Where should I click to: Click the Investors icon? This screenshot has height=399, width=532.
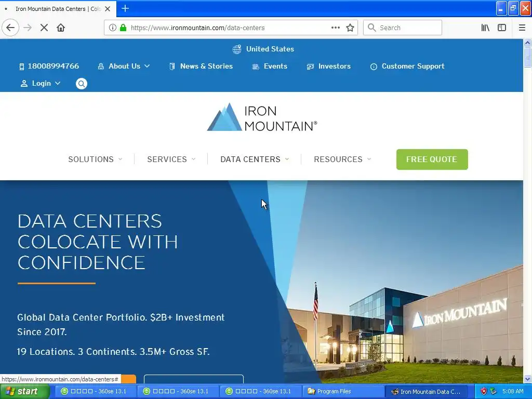(x=310, y=66)
